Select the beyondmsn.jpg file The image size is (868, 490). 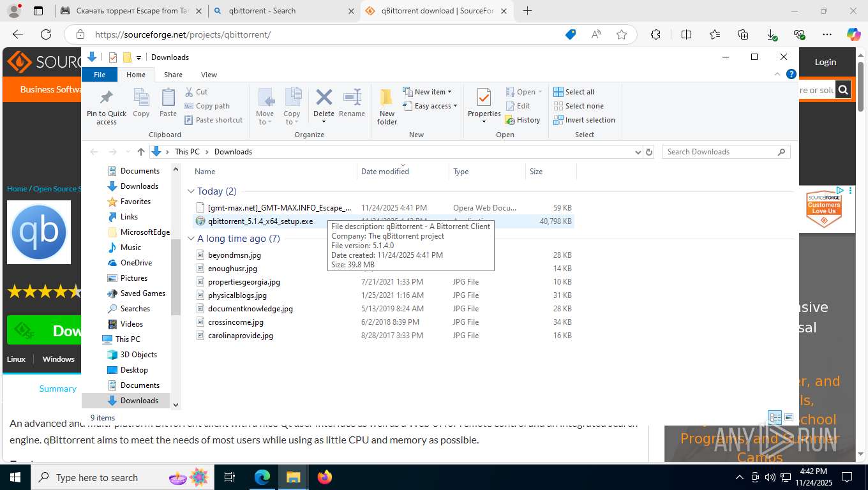coord(234,255)
